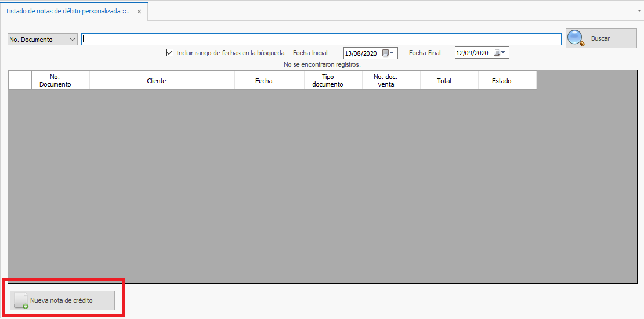Open the Fecha Final calendar picker
The width and height of the screenshot is (644, 319).
(x=500, y=53)
